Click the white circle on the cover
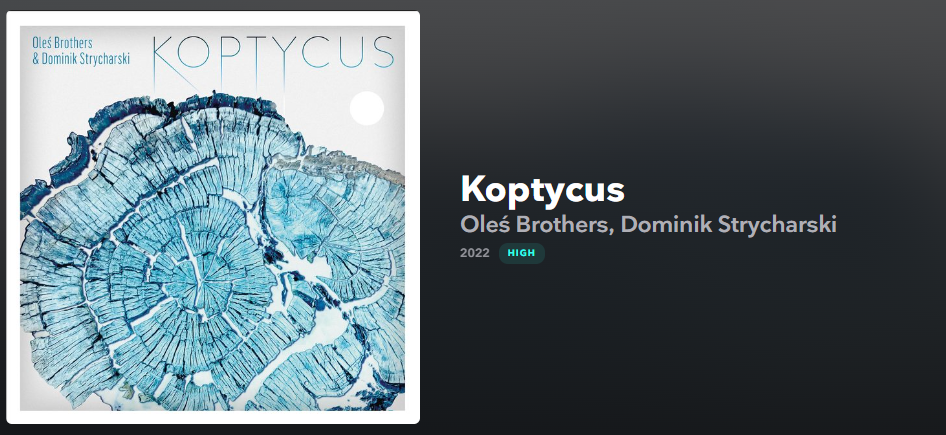Viewport: 946px width, 435px height. [x=367, y=108]
